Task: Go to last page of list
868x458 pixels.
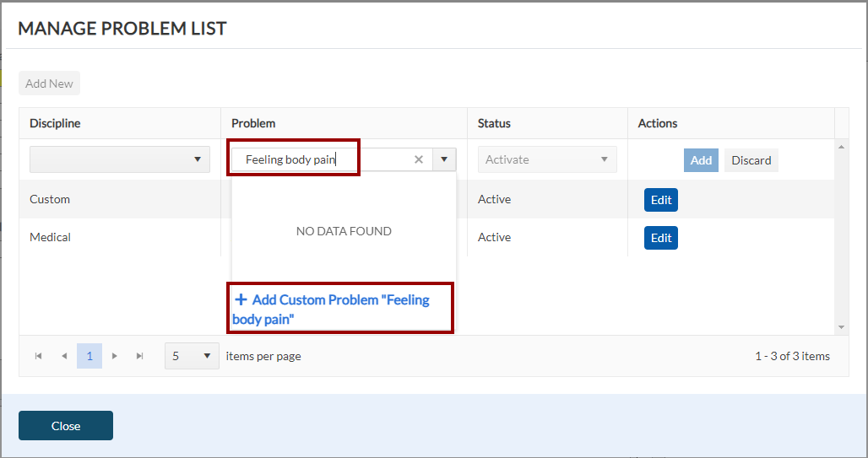Action: (x=140, y=356)
